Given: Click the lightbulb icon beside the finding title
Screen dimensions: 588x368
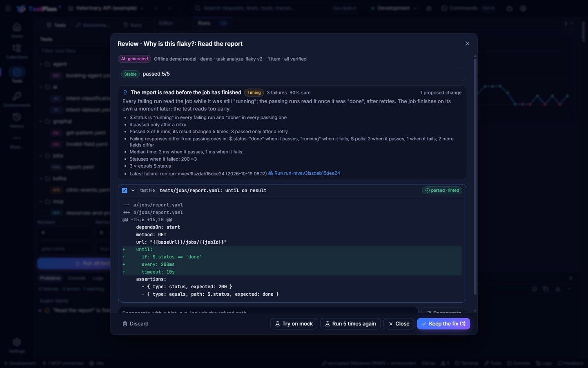Looking at the screenshot, I should tap(125, 92).
